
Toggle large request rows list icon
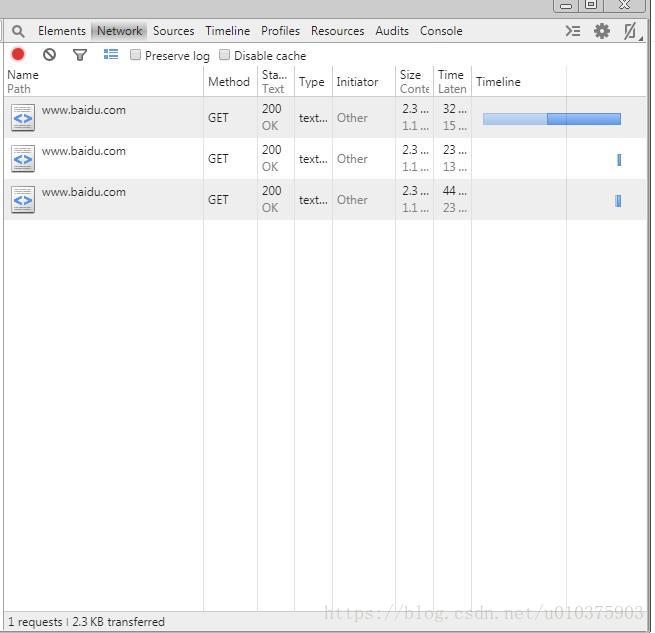[111, 54]
